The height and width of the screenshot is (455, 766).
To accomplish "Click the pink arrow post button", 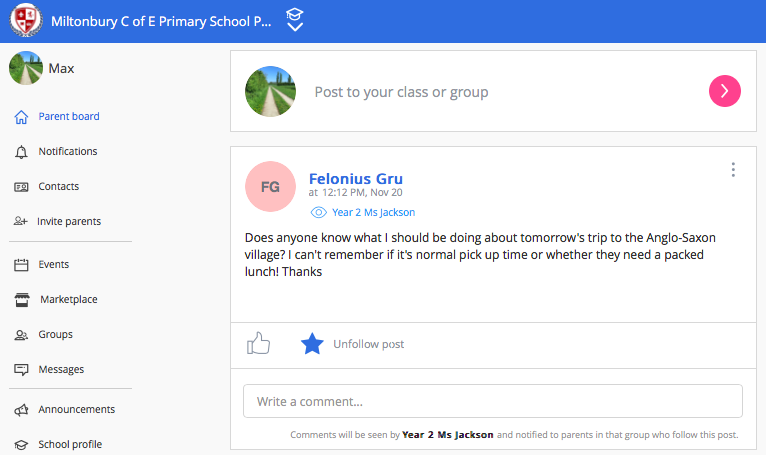I will (x=724, y=91).
